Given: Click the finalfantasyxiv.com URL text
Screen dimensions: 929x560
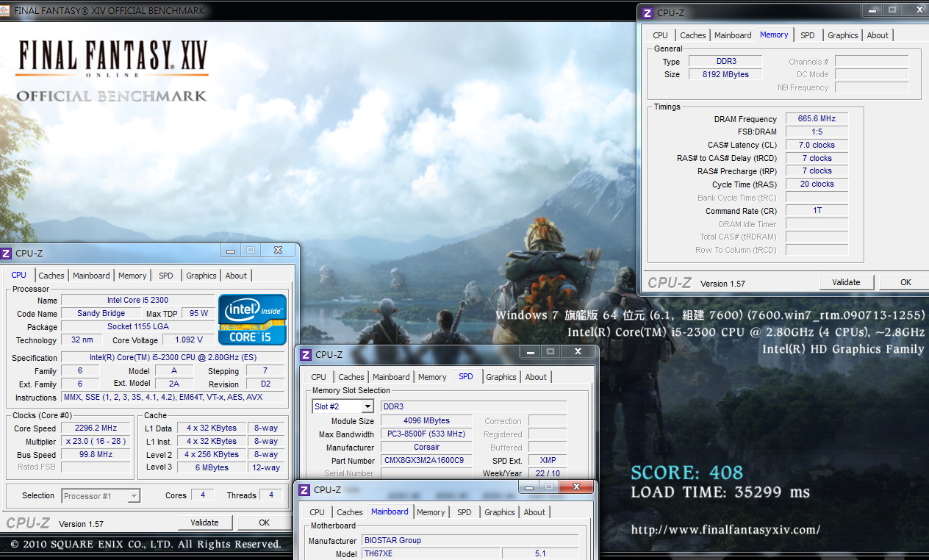Looking at the screenshot, I should click(x=725, y=529).
